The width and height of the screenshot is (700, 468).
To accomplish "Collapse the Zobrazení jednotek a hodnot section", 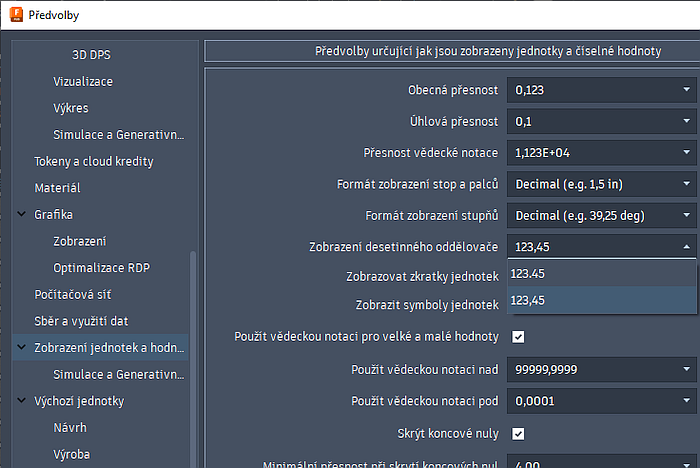I will (x=22, y=348).
